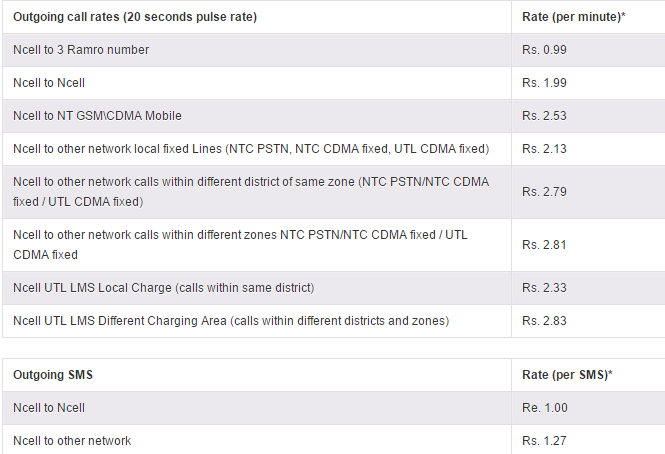The width and height of the screenshot is (665, 454).
Task: Click the Re. 1.00 SMS rate
Action: [545, 408]
